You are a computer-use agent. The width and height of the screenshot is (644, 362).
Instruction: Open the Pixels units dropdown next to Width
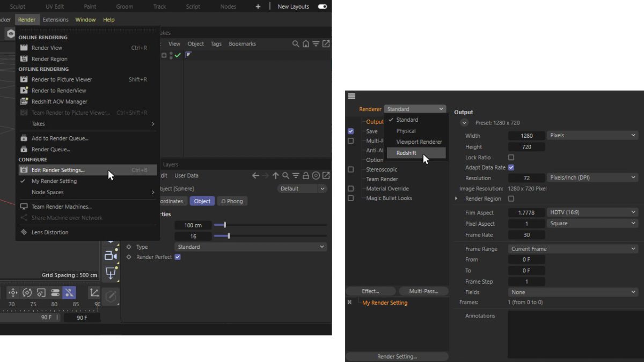click(592, 135)
